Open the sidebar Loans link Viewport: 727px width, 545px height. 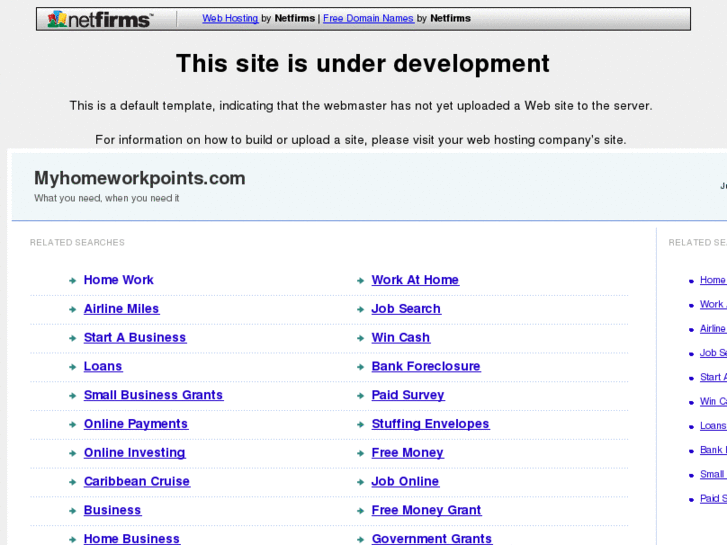713,425
